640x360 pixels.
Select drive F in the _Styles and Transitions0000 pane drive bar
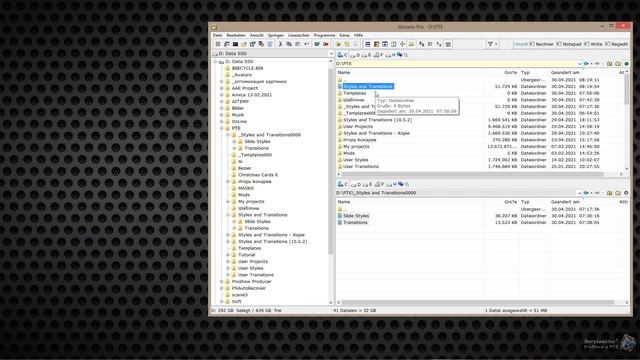point(378,184)
